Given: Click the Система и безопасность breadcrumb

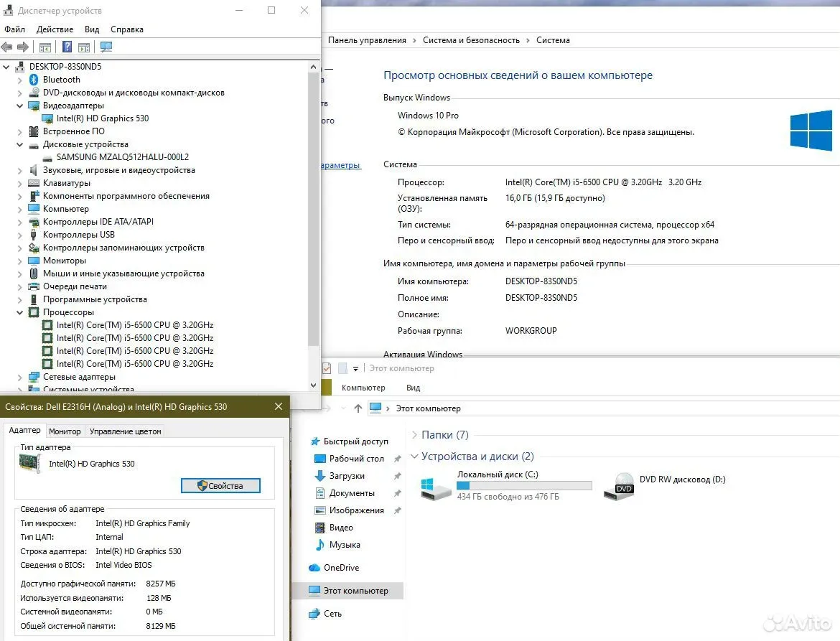Looking at the screenshot, I should tap(471, 40).
